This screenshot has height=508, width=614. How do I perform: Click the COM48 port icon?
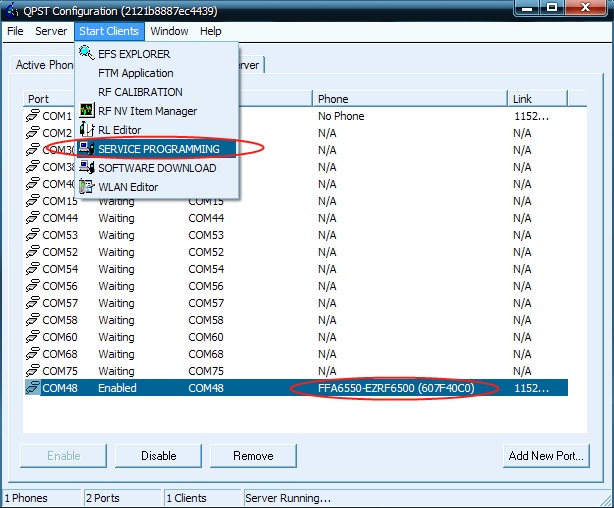(x=33, y=388)
